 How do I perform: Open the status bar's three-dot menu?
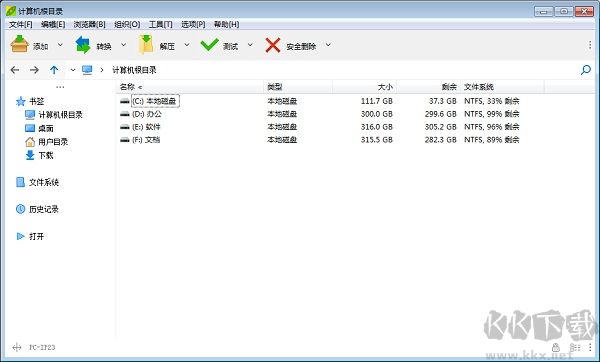tap(590, 347)
